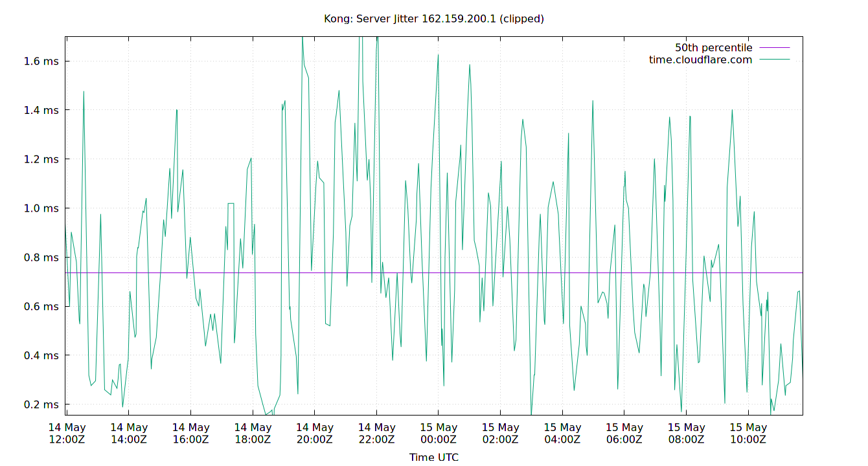The width and height of the screenshot is (868, 466).
Task: Click the '15 May 10:00Z' x-axis label
Action: 748,433
